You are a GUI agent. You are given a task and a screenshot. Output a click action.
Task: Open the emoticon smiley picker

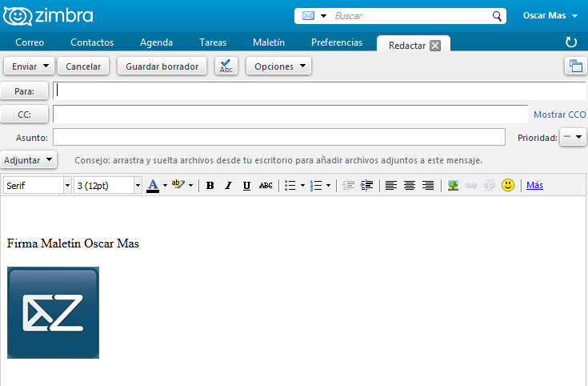click(x=508, y=185)
